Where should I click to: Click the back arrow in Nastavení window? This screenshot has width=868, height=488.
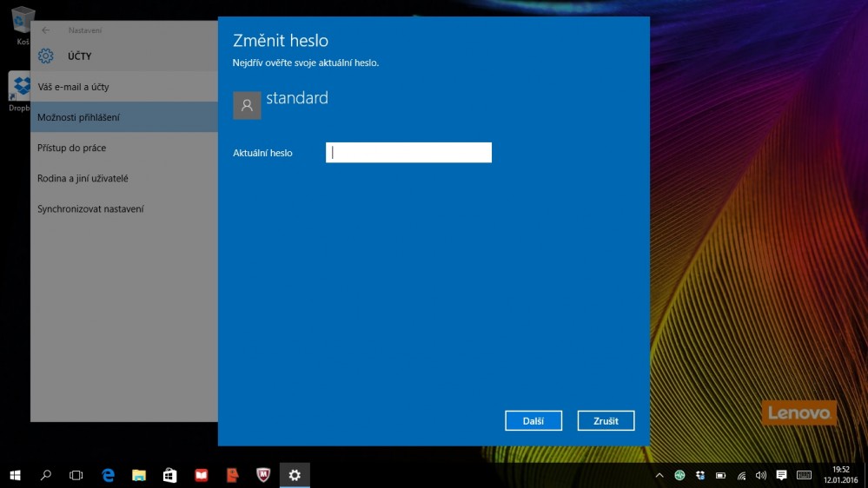click(x=45, y=30)
